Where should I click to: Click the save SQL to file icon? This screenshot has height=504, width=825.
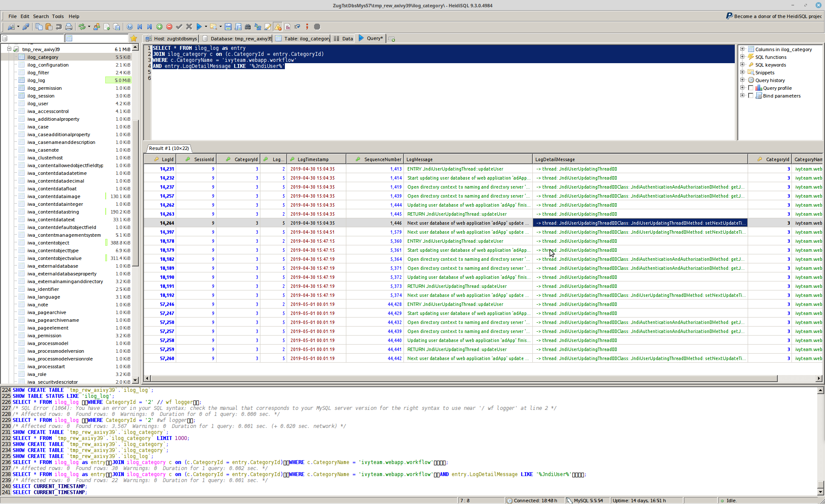click(x=228, y=27)
